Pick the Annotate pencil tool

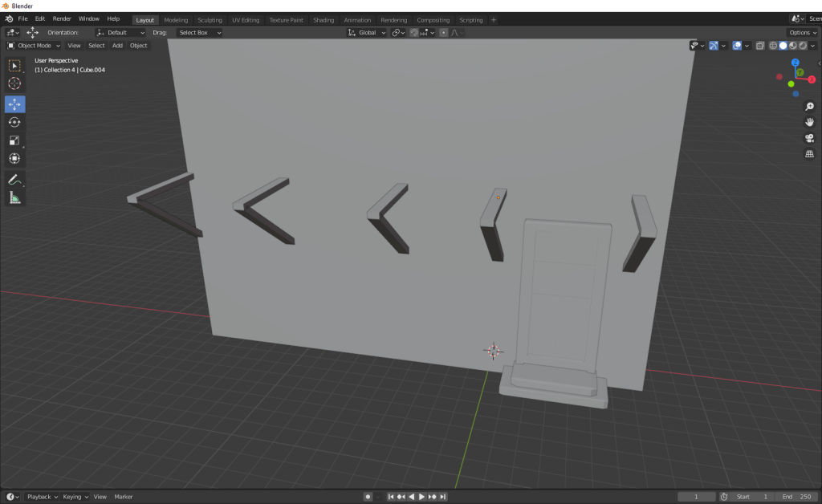click(x=14, y=179)
